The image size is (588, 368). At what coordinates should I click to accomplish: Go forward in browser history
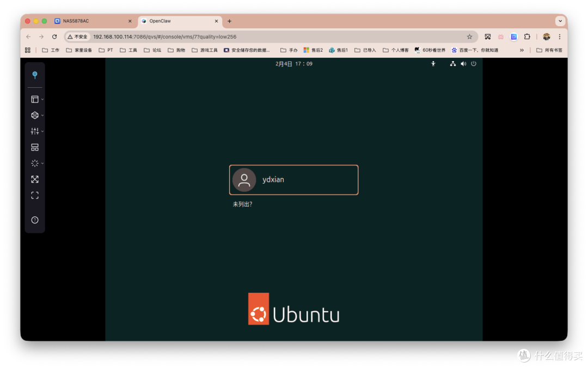tap(41, 37)
